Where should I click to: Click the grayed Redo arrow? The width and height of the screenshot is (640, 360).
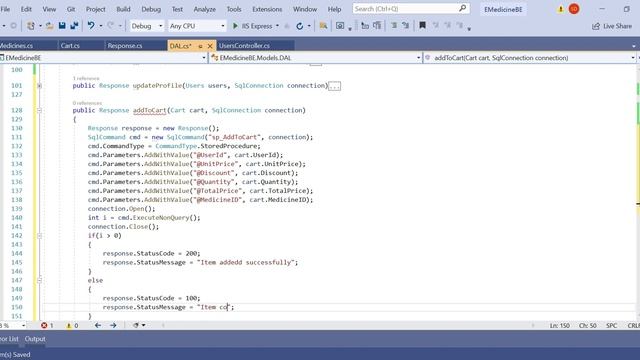111,26
